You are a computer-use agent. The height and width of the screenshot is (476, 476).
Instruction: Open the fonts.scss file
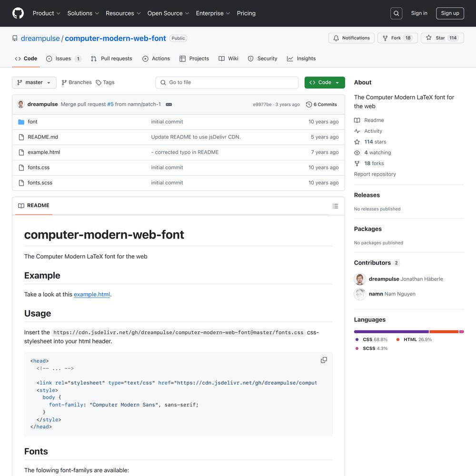click(40, 182)
